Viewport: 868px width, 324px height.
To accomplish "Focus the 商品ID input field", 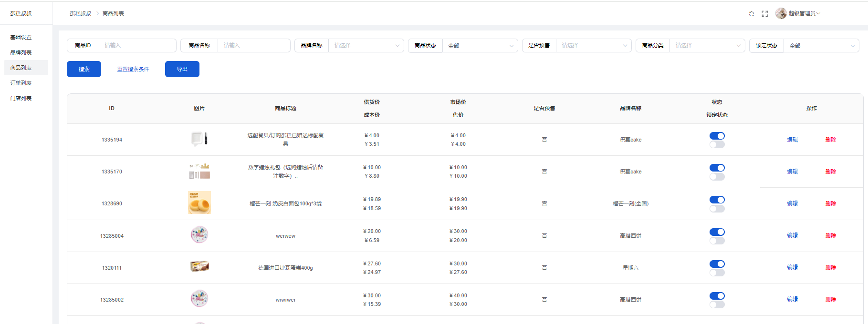I will click(x=137, y=46).
